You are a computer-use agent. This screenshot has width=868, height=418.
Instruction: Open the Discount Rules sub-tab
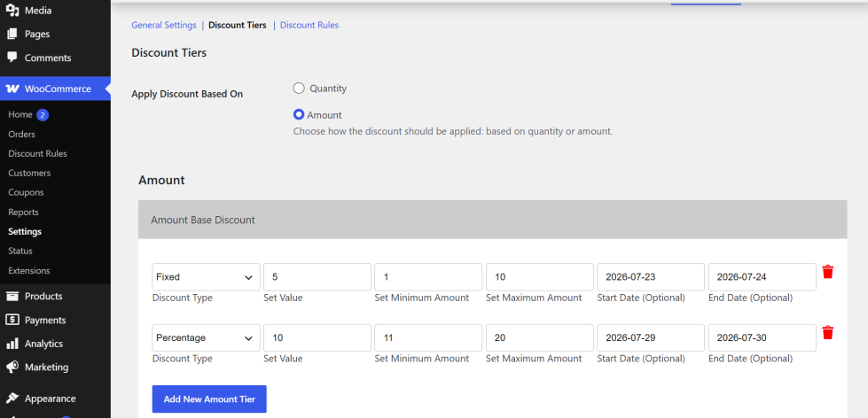[x=309, y=25]
